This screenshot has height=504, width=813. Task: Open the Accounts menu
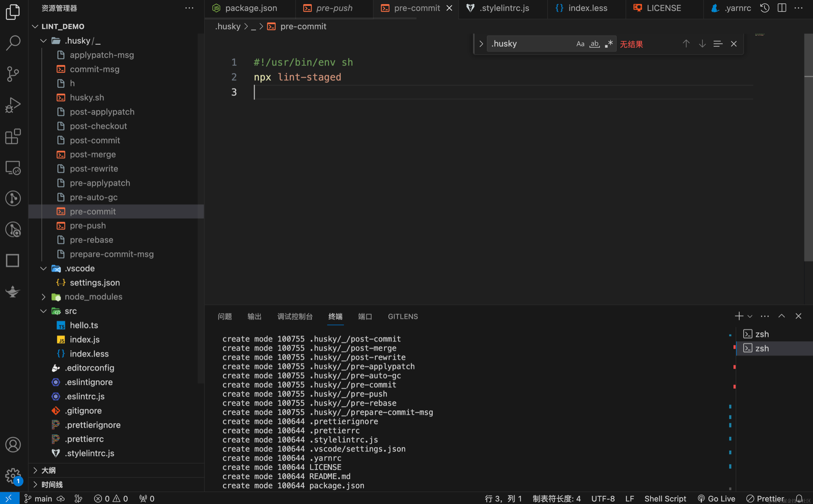pos(13,445)
